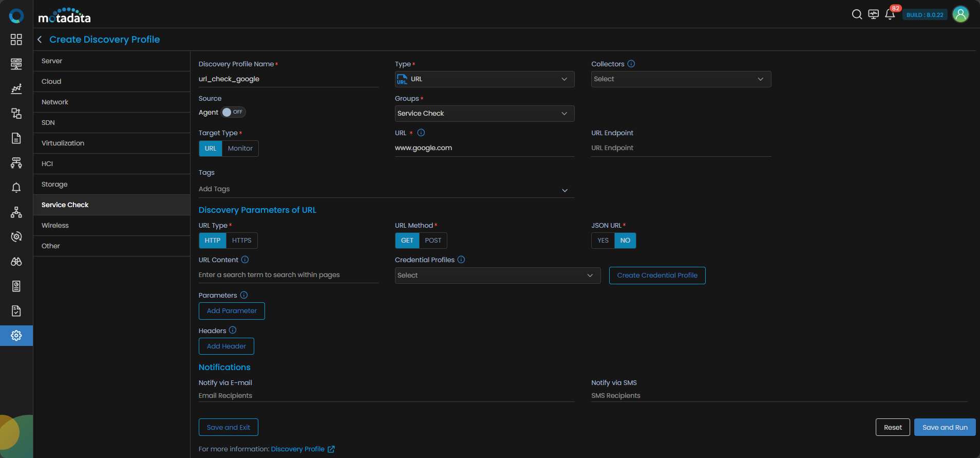This screenshot has width=980, height=458.
Task: Click Add Parameter button
Action: pyautogui.click(x=232, y=311)
